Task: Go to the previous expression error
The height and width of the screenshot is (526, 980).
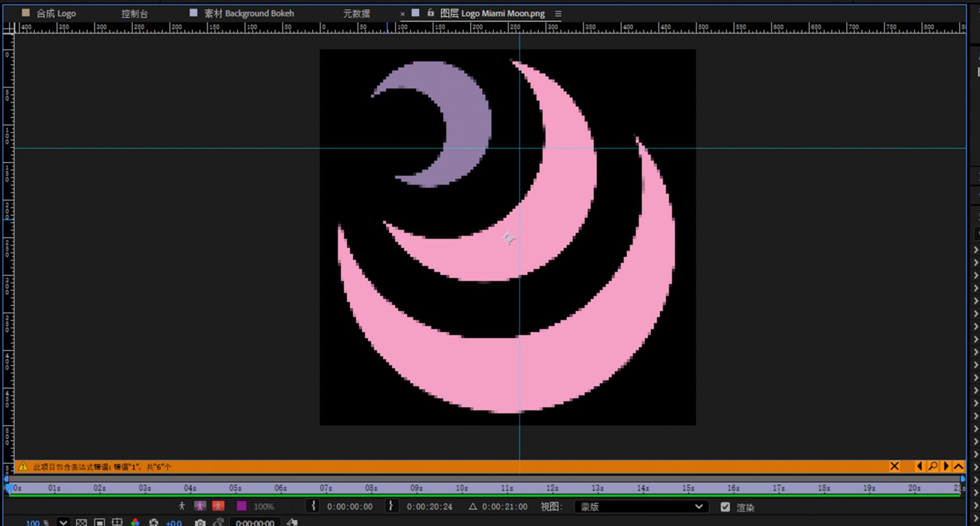Action: pyautogui.click(x=919, y=466)
